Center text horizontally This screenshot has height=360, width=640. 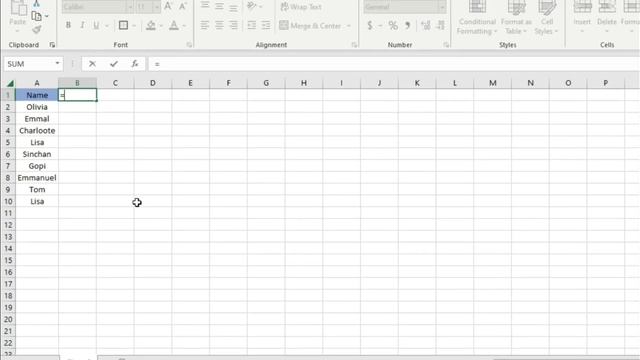pyautogui.click(x=219, y=25)
